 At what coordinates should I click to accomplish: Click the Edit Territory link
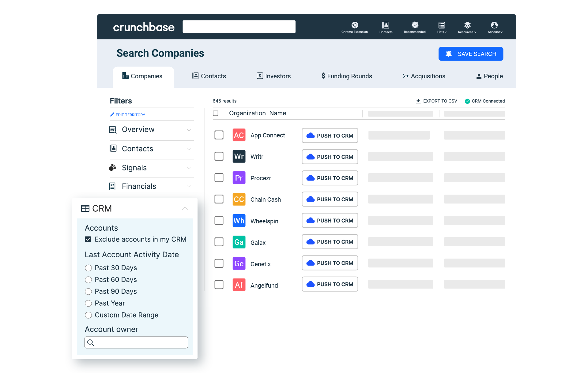tap(130, 115)
